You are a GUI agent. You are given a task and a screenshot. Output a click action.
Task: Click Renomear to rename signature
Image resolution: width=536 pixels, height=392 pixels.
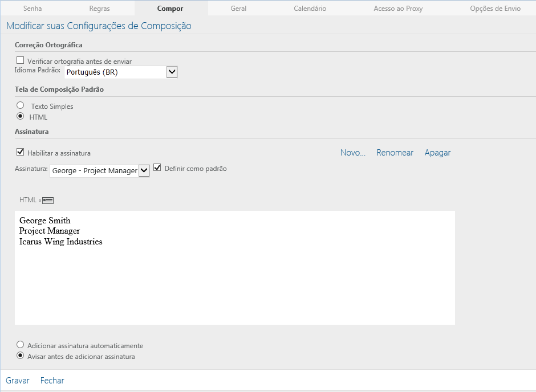(395, 153)
